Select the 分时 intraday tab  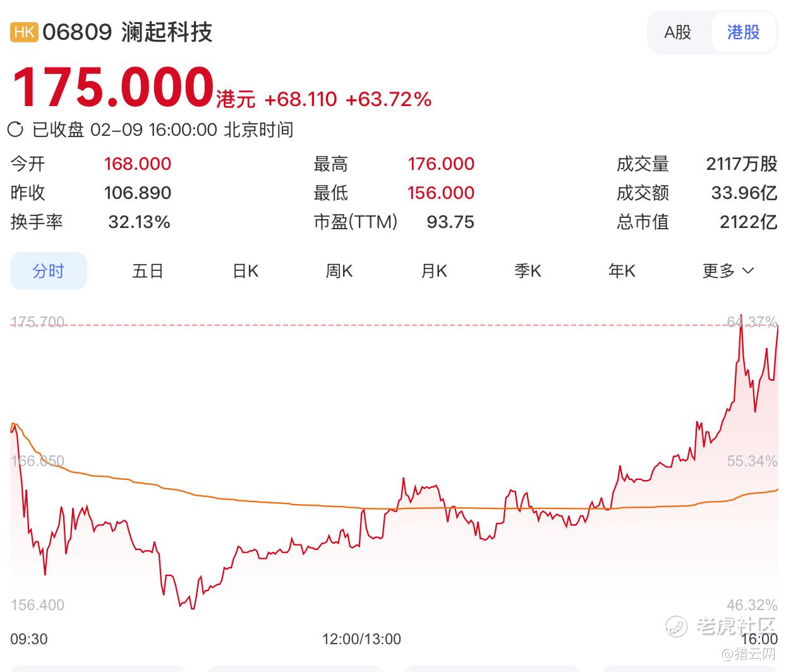click(x=48, y=271)
